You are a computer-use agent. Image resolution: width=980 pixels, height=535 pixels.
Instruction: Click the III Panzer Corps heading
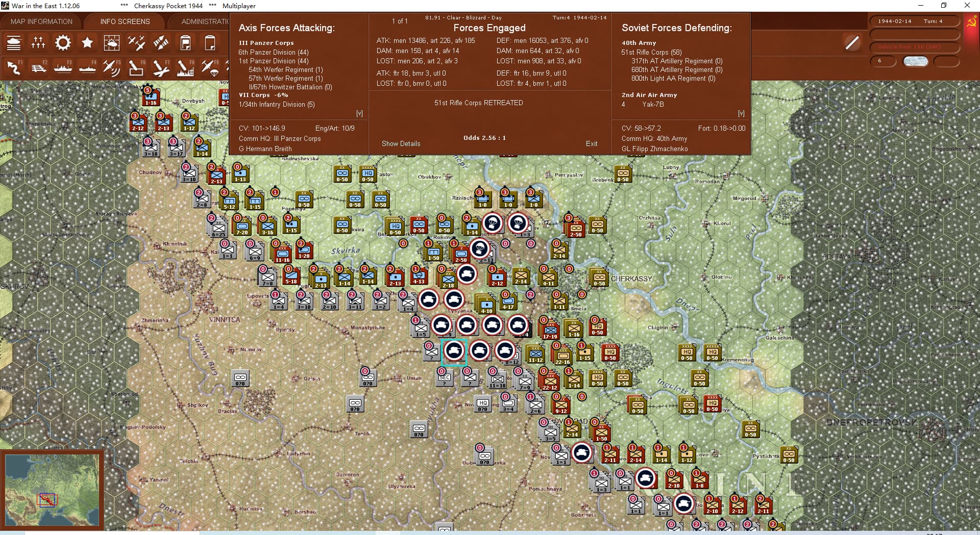(266, 43)
